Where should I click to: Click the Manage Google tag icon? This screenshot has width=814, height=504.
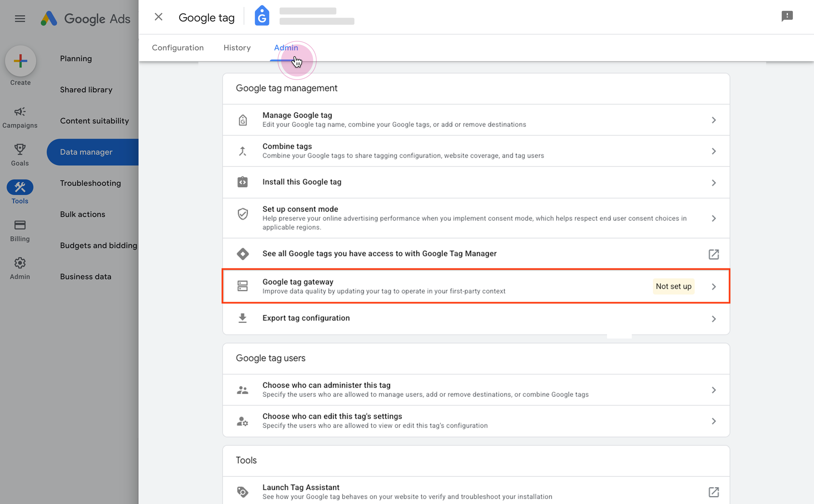pos(243,120)
